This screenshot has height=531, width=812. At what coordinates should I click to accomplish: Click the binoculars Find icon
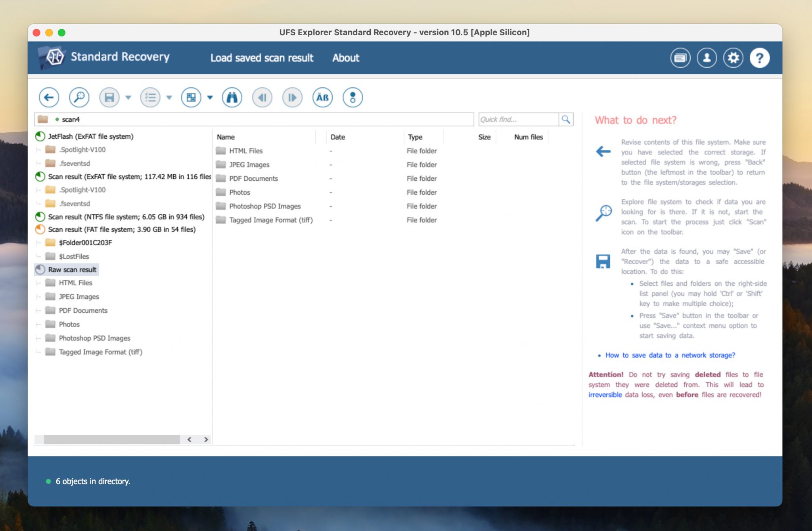[232, 97]
